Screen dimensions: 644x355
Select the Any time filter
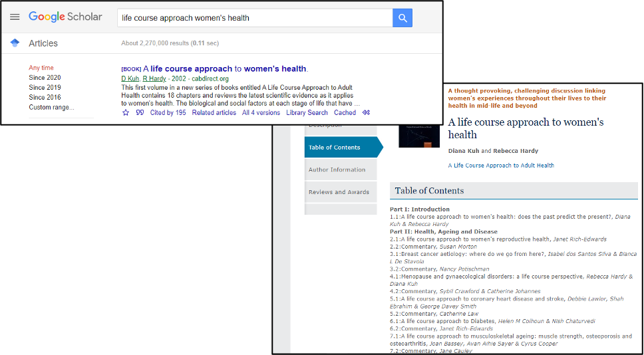pyautogui.click(x=41, y=68)
